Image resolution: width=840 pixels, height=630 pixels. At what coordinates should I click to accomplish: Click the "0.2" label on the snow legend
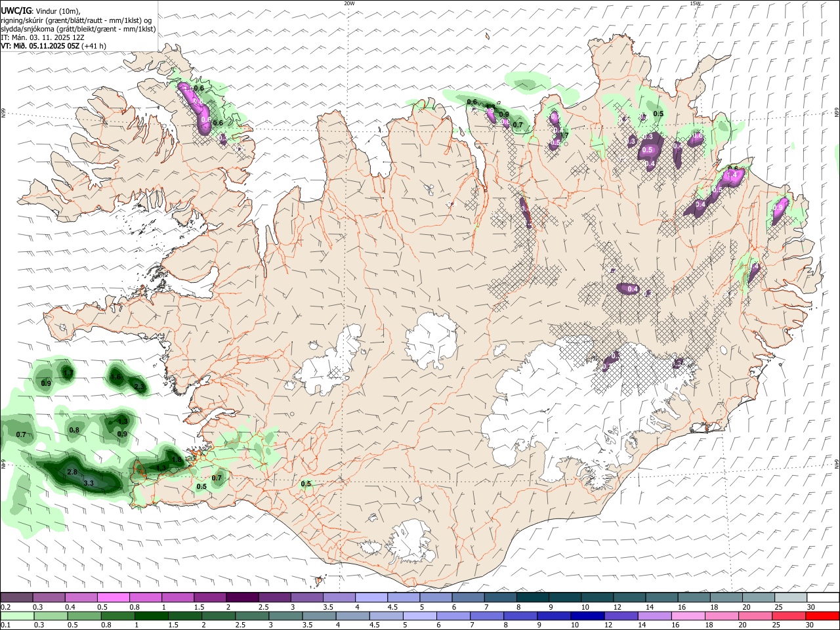6,607
